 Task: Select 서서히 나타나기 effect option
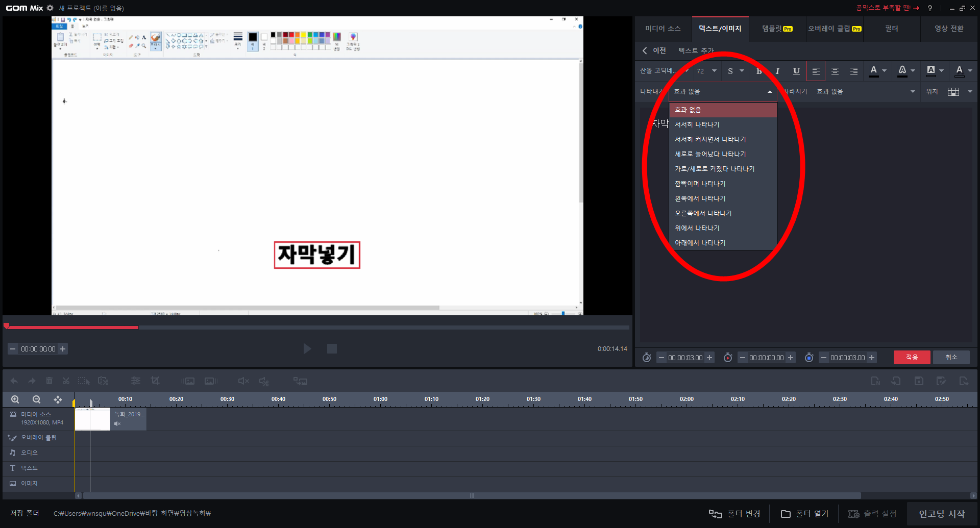click(723, 124)
